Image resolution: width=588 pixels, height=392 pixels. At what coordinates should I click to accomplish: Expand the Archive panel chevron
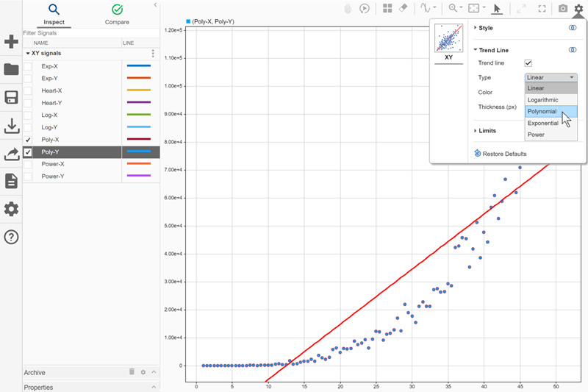coord(154,371)
